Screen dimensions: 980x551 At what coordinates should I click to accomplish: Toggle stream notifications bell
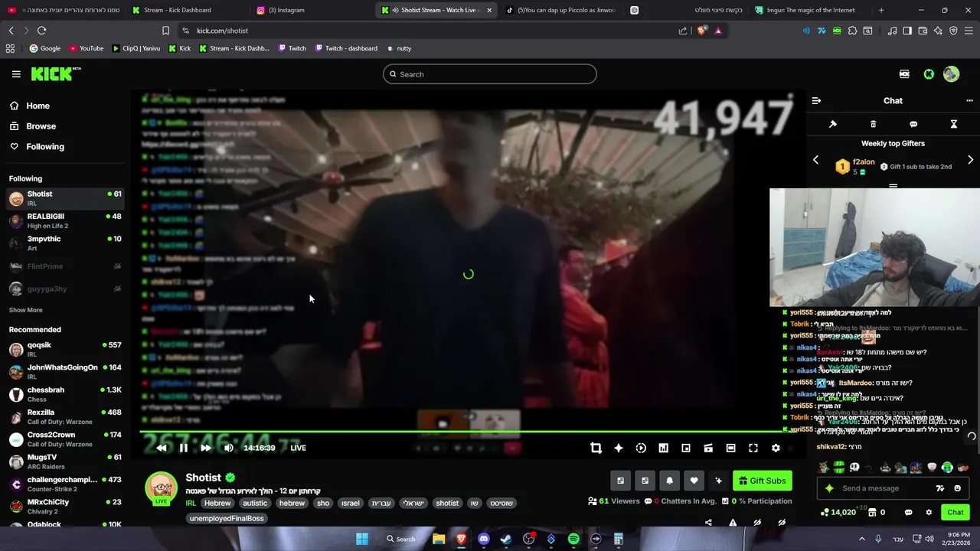pyautogui.click(x=669, y=481)
